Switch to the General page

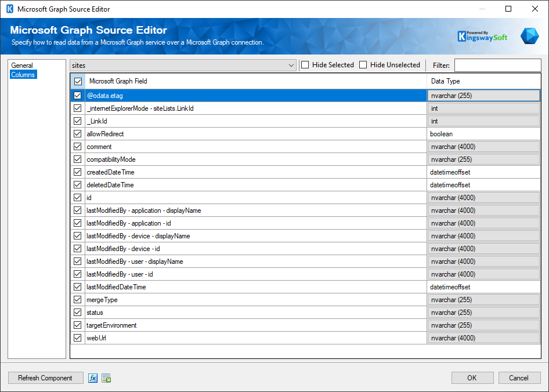23,65
